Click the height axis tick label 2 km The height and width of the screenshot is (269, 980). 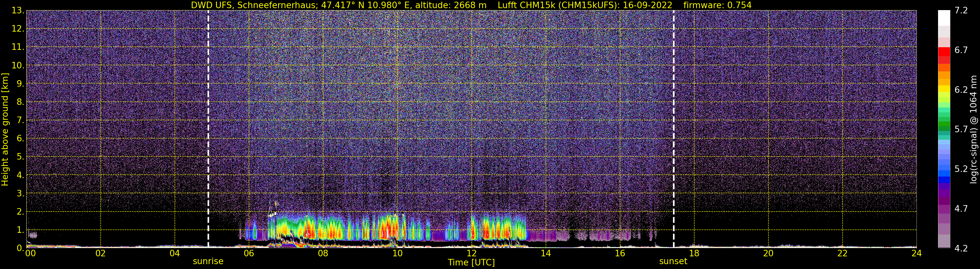(20, 212)
